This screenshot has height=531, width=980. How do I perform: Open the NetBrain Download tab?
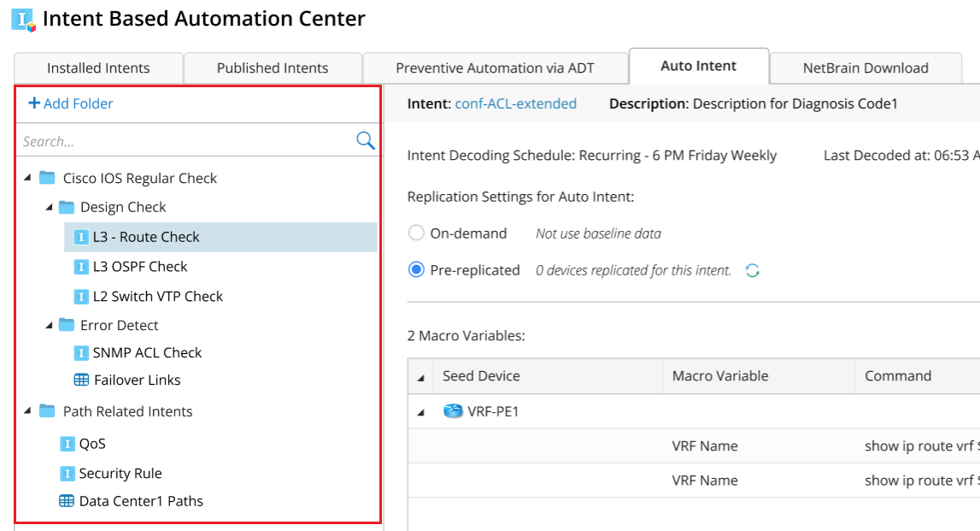(866, 68)
